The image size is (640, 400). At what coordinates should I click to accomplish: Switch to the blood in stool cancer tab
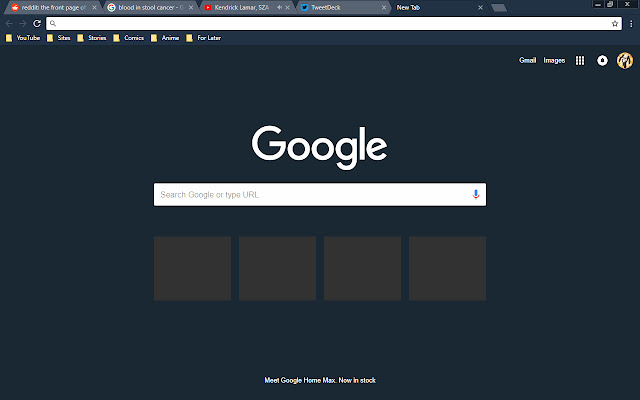[151, 7]
